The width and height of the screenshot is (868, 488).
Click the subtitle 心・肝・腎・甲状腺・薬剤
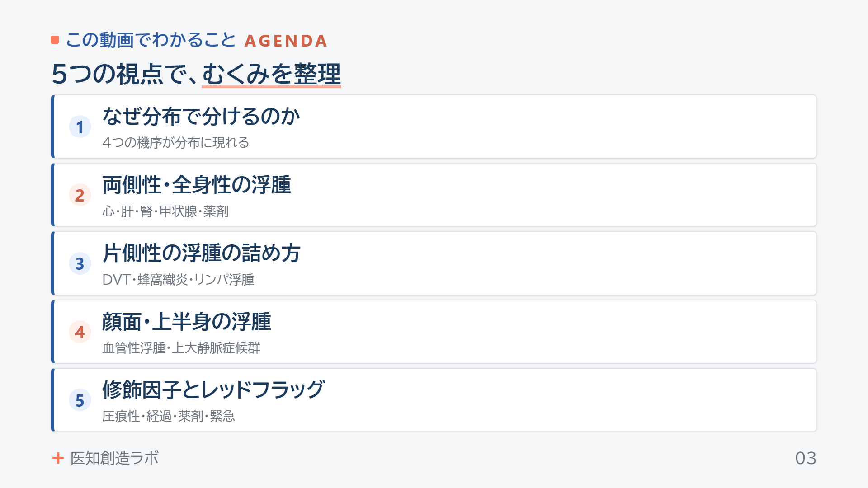coord(165,211)
